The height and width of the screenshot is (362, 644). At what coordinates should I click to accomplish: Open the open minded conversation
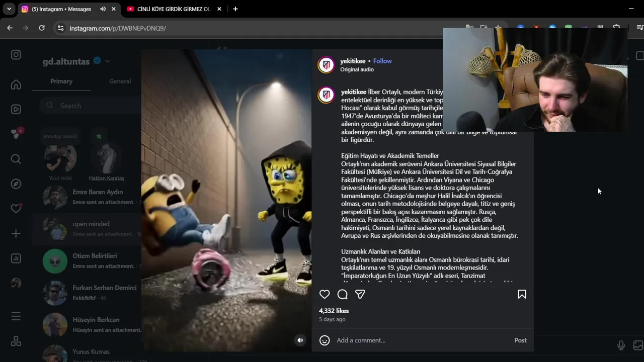[87, 229]
